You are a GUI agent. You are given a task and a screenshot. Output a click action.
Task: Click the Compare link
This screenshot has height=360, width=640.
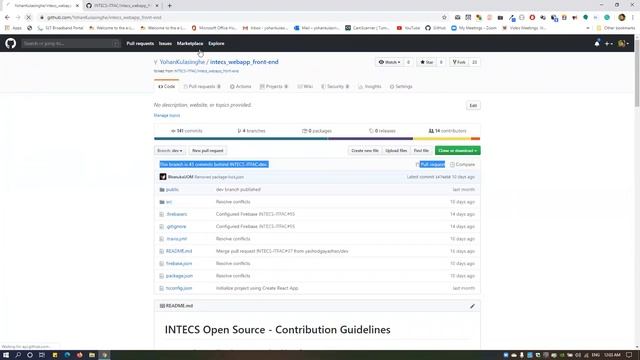pyautogui.click(x=462, y=164)
